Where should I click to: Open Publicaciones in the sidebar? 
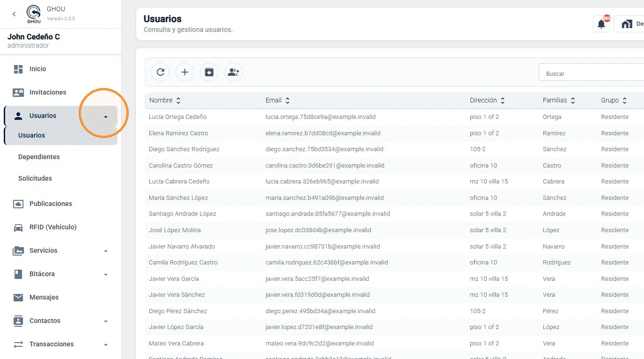[60, 204]
